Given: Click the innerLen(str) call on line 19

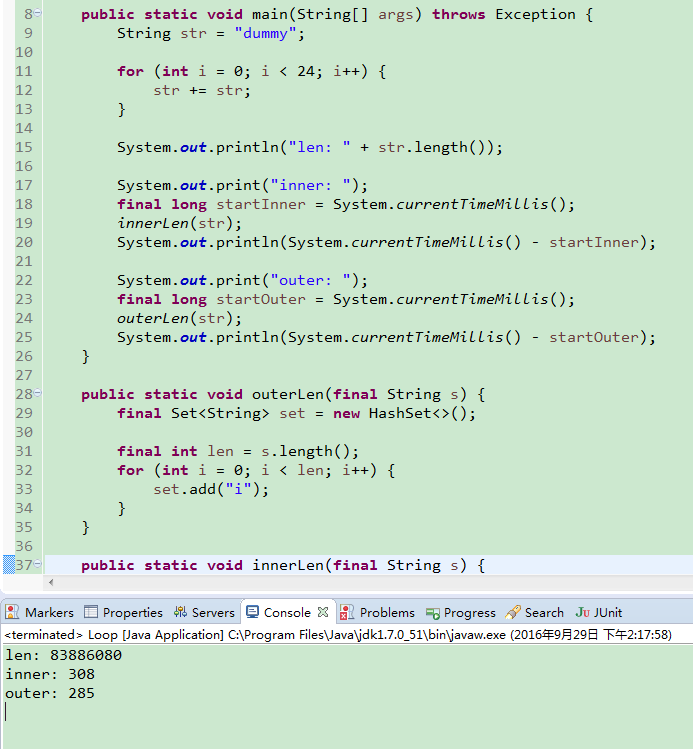Looking at the screenshot, I should click(180, 223).
